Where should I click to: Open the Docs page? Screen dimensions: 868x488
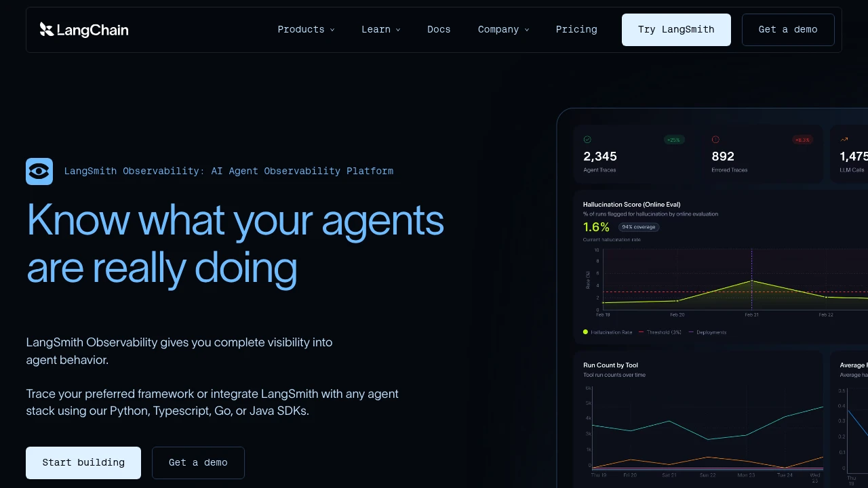click(439, 30)
